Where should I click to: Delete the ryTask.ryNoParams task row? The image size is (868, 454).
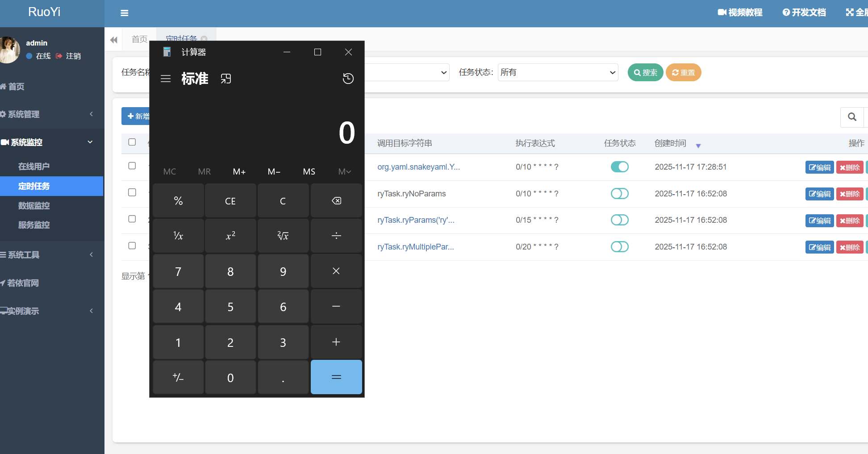pos(850,194)
